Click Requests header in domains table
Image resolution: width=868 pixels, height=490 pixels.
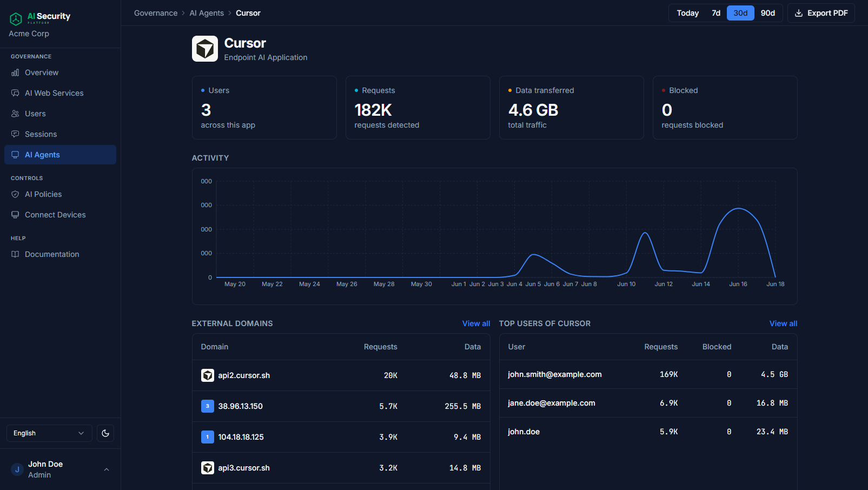coord(381,347)
